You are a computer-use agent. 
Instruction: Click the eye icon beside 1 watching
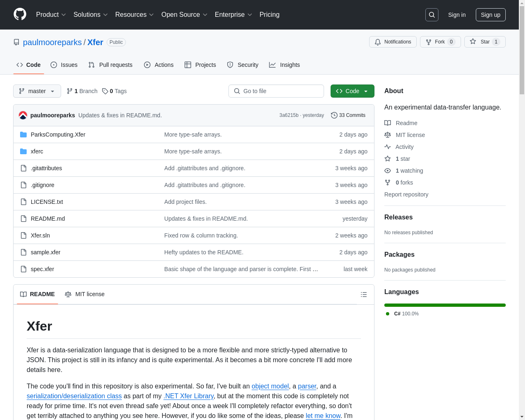pos(388,171)
